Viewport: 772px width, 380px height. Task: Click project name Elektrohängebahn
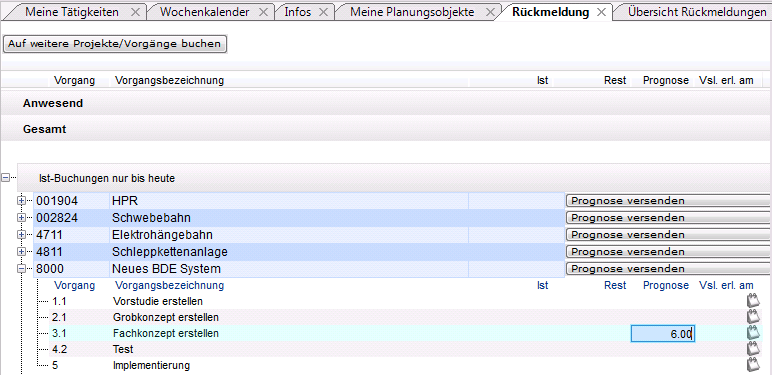pos(162,235)
